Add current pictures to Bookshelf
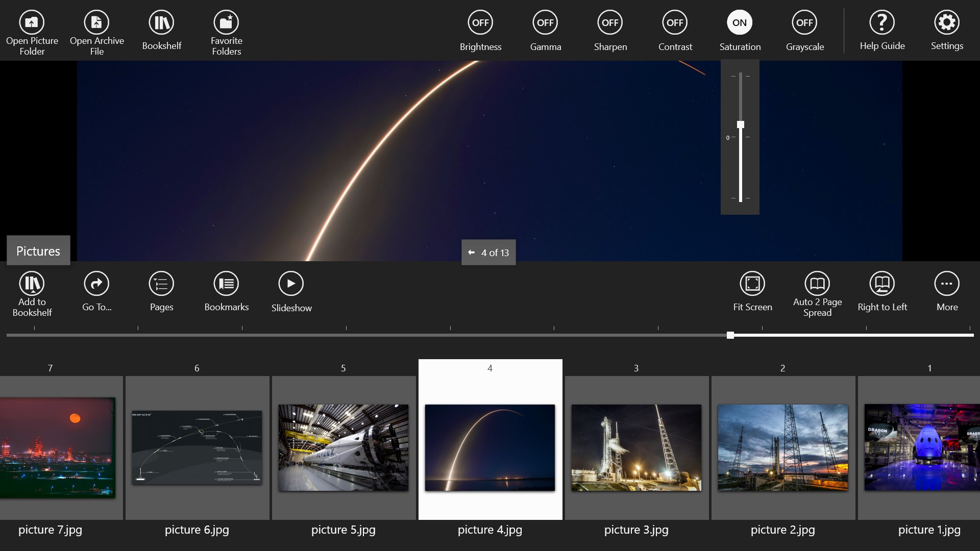This screenshot has height=551, width=980. click(32, 294)
